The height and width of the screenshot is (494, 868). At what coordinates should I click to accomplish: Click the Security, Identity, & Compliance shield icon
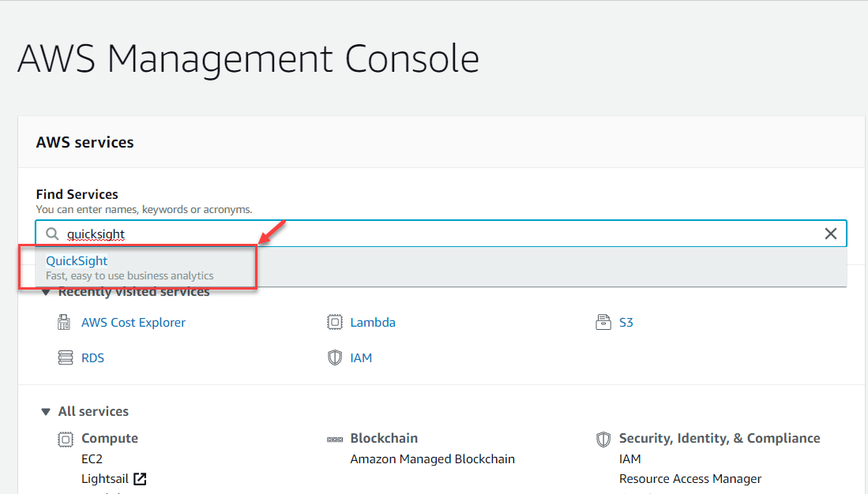[x=603, y=438]
